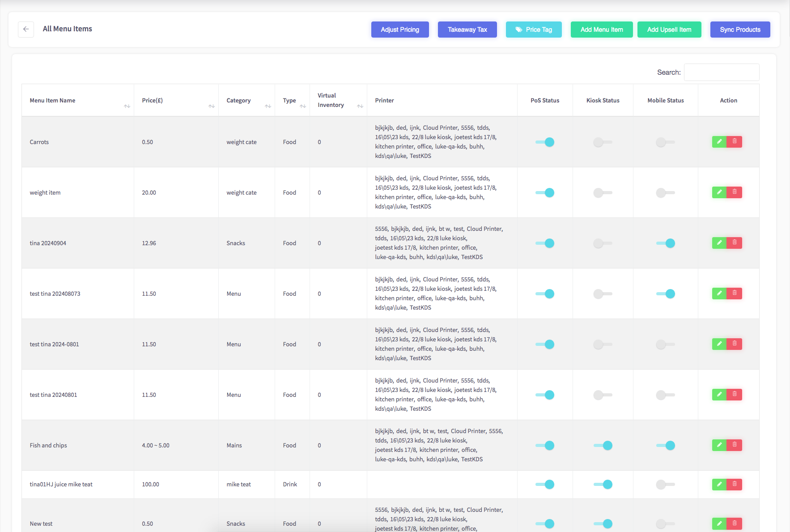
Task: Toggle Kiosk status for Carrots
Action: coord(603,142)
